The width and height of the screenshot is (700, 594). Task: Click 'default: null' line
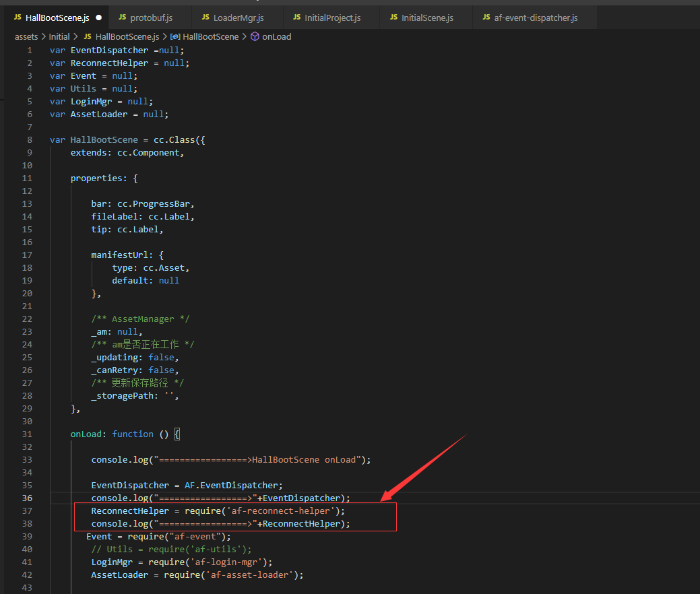click(146, 280)
